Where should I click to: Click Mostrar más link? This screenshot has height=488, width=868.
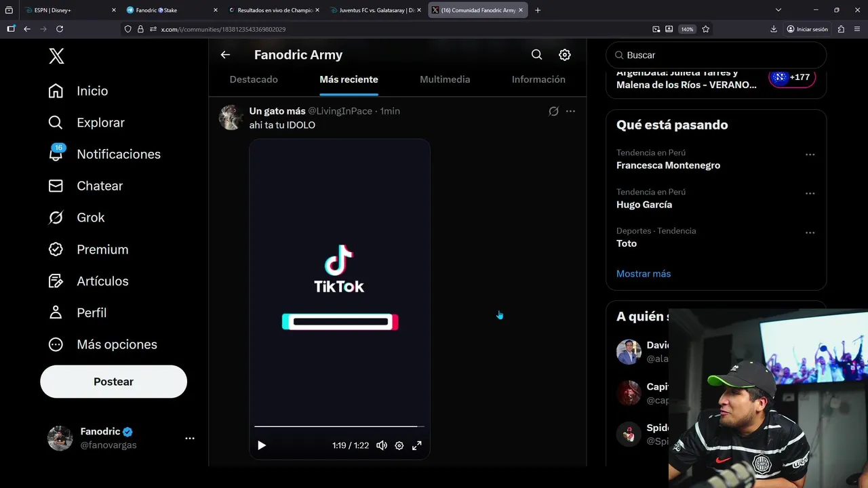click(644, 274)
